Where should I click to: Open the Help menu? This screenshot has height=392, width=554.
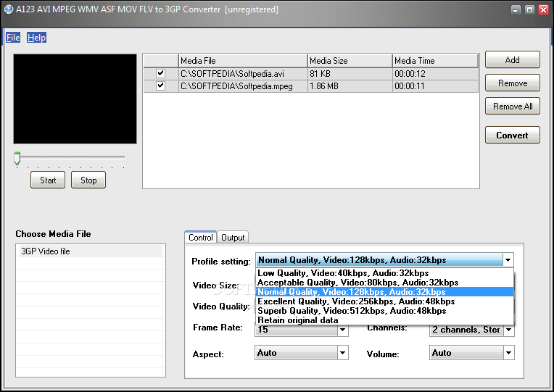[x=37, y=38]
